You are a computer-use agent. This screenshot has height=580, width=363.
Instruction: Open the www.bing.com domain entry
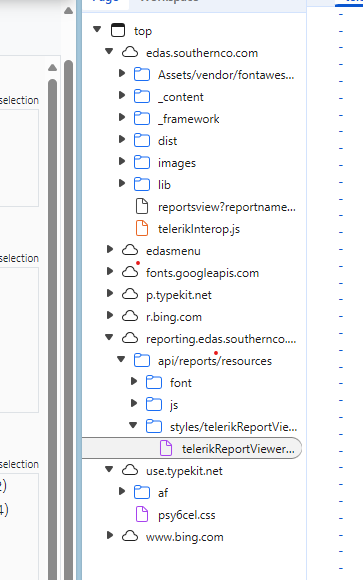[x=185, y=537]
